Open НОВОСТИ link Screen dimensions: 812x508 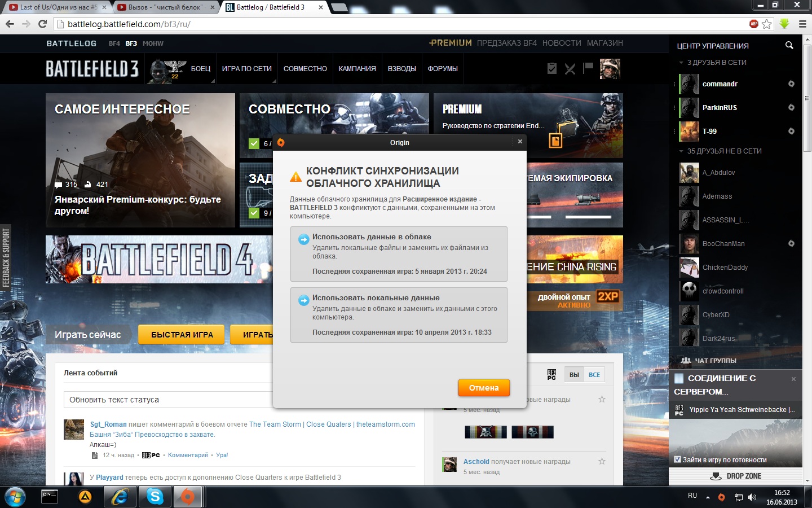pos(562,43)
